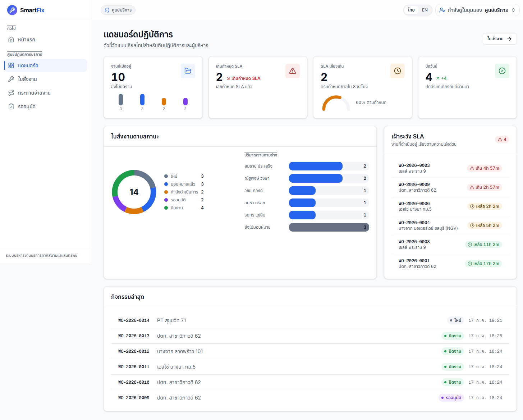
Task: Open the WO-2026-0014 recent activity row
Action: 310,320
